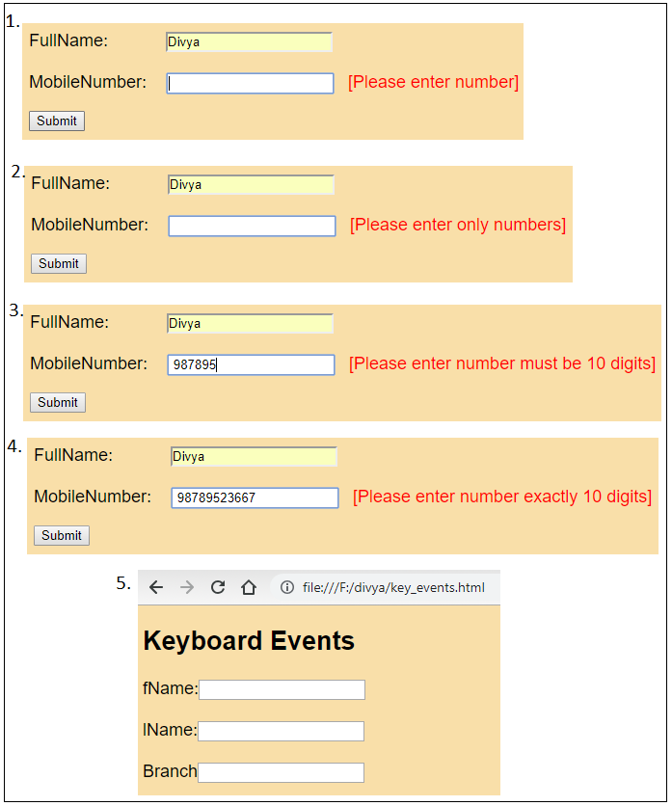
Task: Click MobileNumber field containing 98789523667
Action: tap(255, 498)
